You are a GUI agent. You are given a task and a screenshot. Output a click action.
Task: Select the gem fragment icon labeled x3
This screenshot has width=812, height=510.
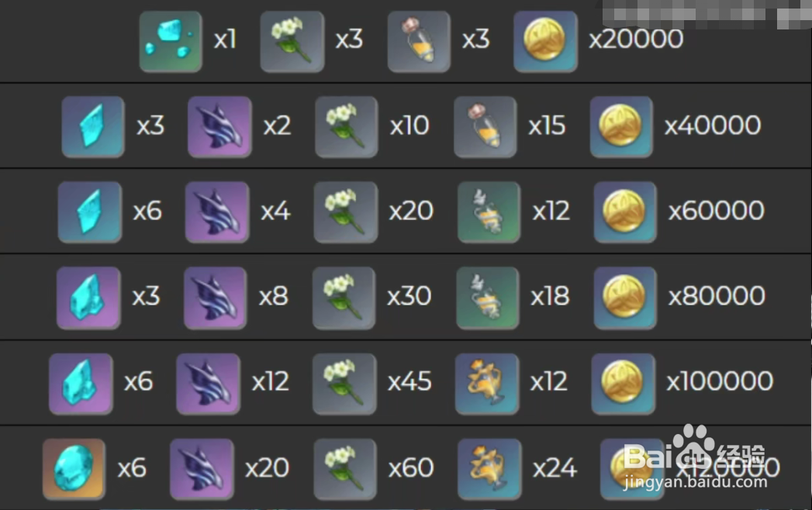click(x=93, y=127)
